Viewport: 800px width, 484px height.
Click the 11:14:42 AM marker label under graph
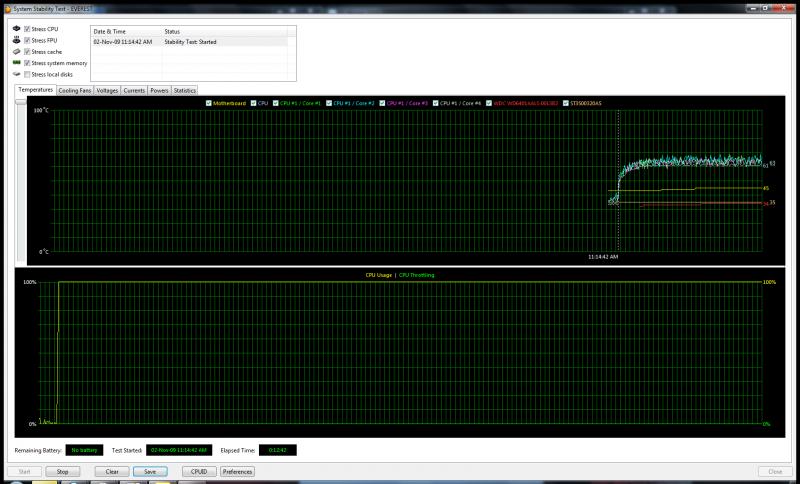(x=603, y=257)
